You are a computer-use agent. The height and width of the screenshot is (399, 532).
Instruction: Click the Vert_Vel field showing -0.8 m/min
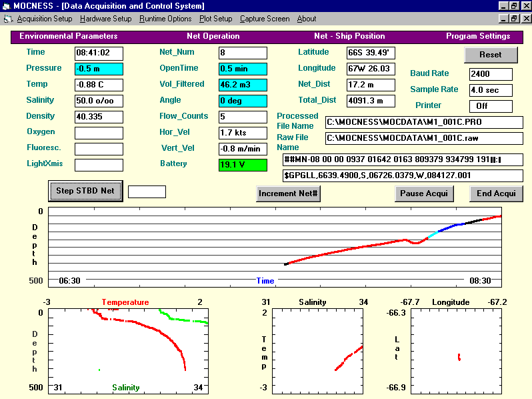[x=243, y=149]
